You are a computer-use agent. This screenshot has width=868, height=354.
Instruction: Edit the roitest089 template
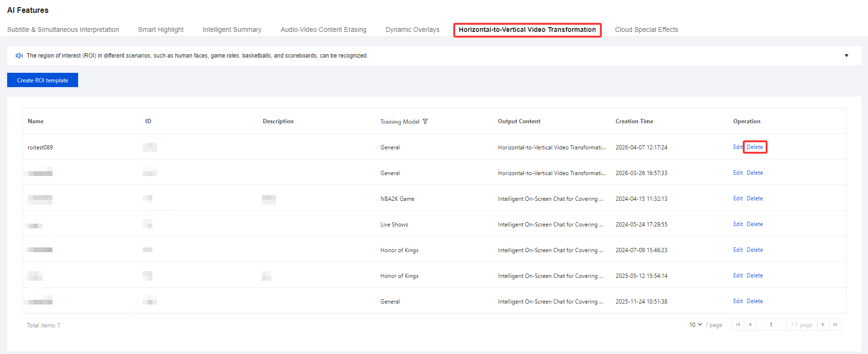738,147
